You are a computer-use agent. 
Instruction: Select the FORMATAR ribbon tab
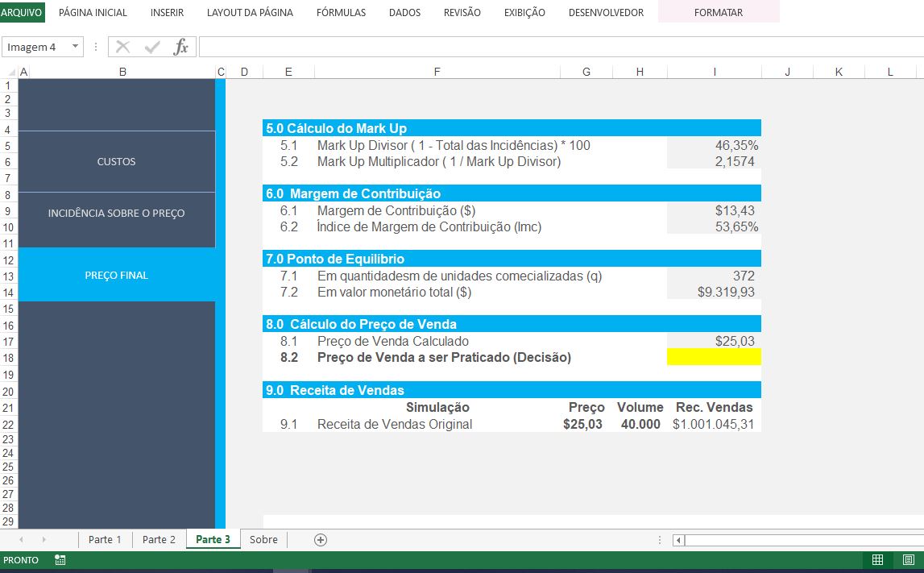pyautogui.click(x=718, y=12)
